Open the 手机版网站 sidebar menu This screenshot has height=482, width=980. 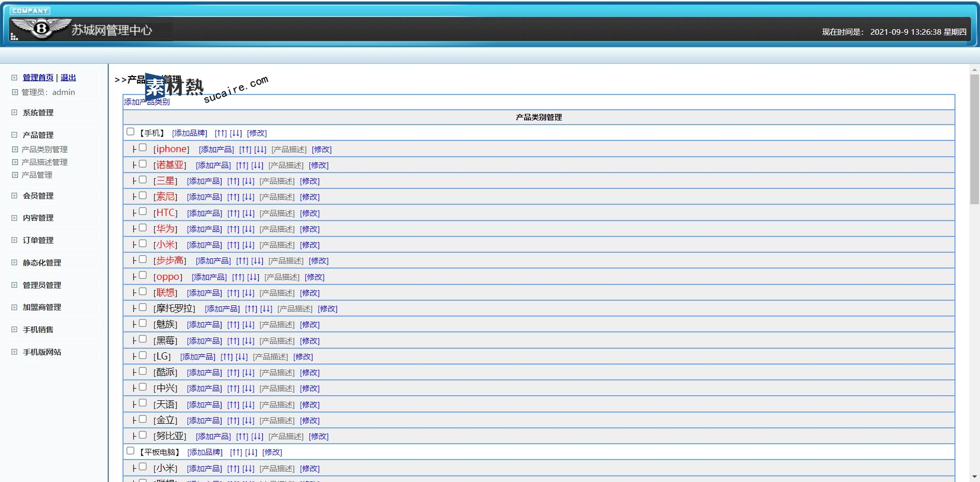[42, 352]
